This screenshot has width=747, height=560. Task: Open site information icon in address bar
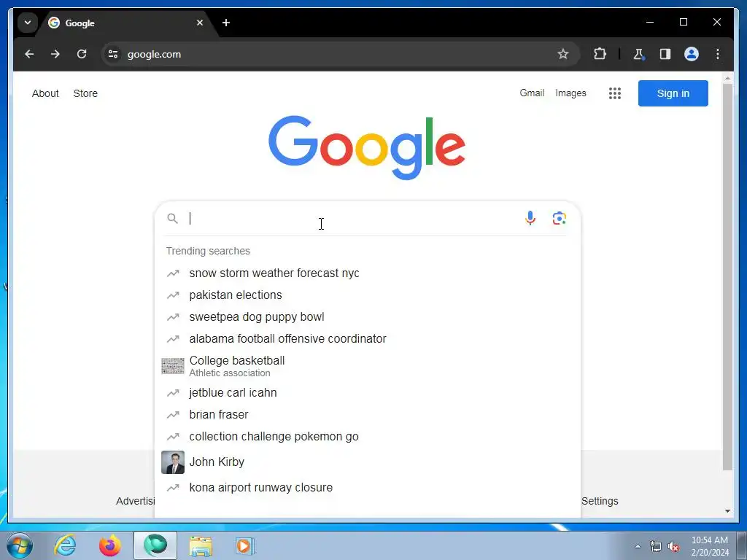(113, 54)
